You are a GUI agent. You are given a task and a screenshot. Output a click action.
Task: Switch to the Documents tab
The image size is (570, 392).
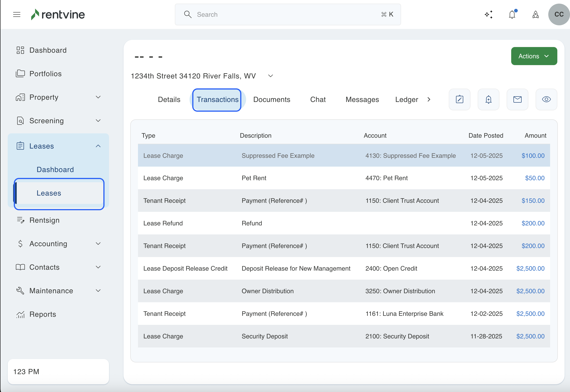271,99
